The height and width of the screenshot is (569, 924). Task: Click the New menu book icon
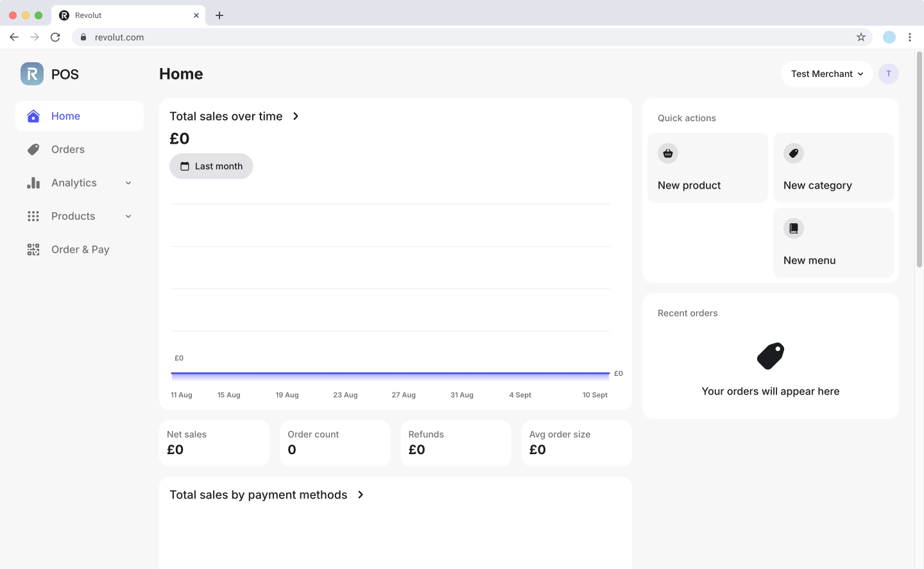coord(794,228)
